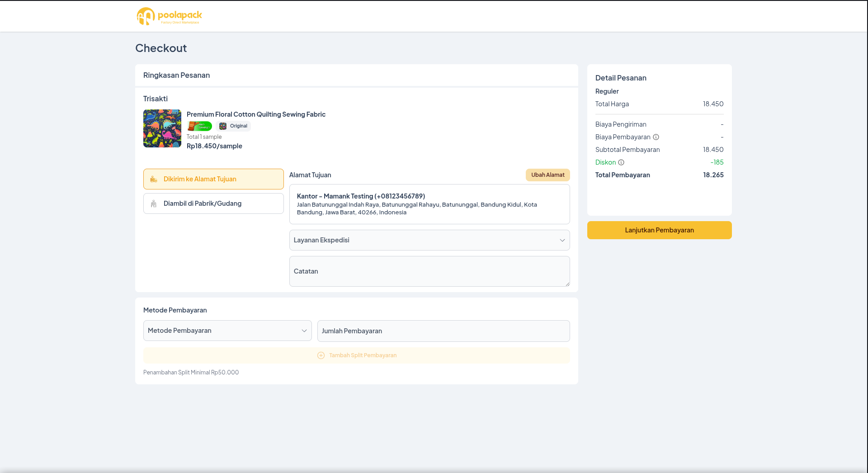Open the Layanan Ekspedisi dropdown
This screenshot has height=473, width=868.
pyautogui.click(x=429, y=240)
